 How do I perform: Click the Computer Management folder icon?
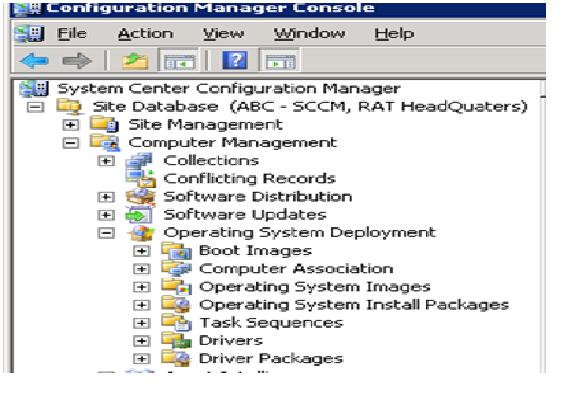point(105,142)
